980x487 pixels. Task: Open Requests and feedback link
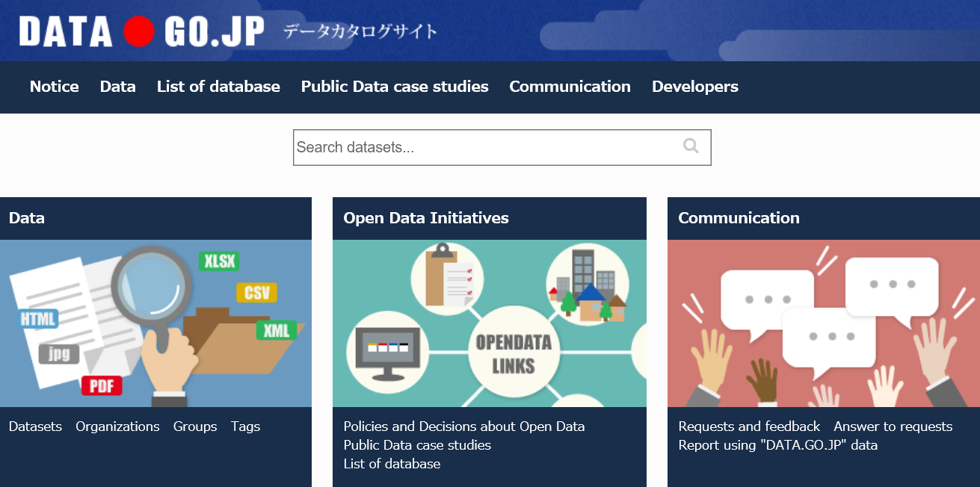click(x=749, y=426)
